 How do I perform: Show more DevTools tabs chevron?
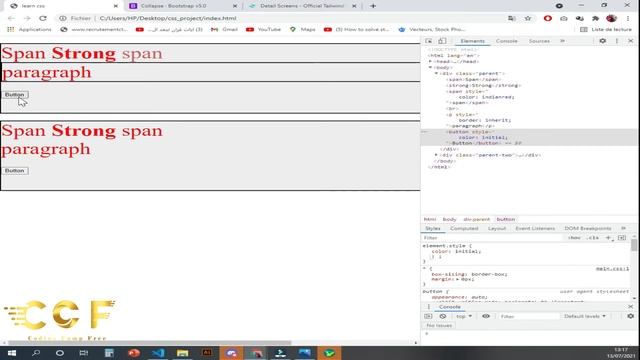coord(562,41)
